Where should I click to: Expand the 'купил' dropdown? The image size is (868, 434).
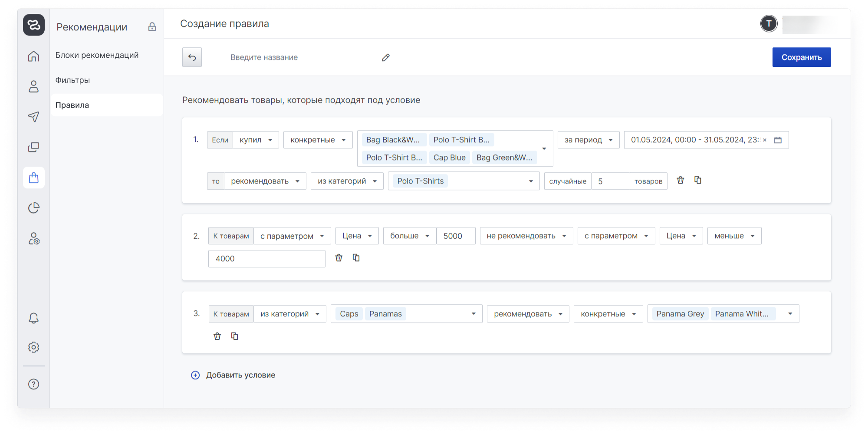(256, 140)
